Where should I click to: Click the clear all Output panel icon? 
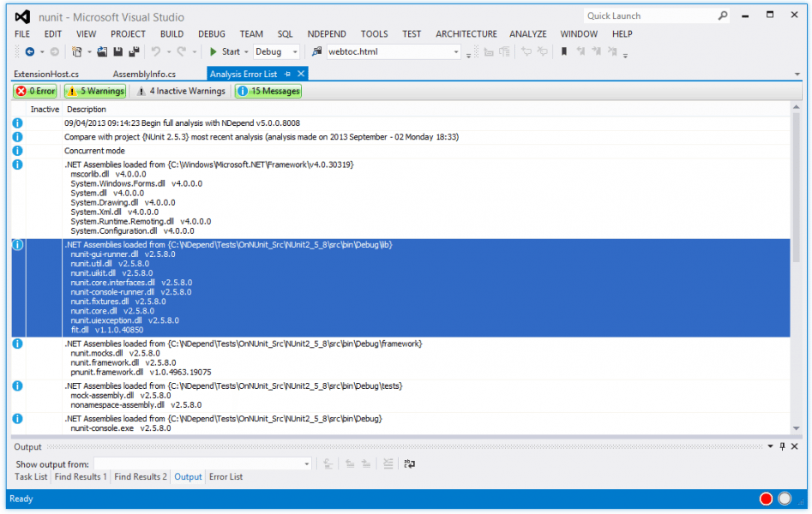coord(388,463)
